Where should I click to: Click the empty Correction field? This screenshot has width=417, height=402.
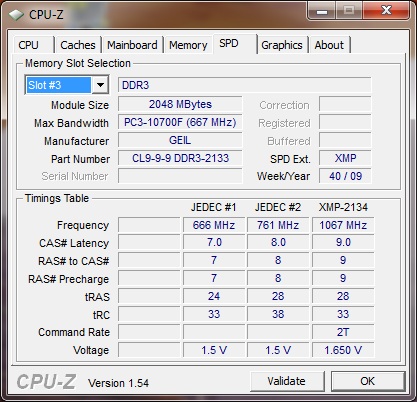[x=345, y=104]
